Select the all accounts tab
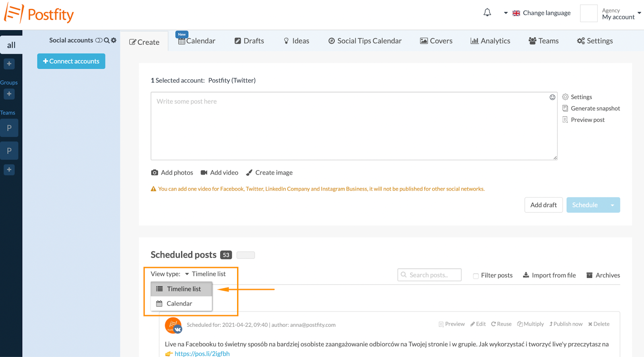This screenshot has width=644, height=357. click(11, 45)
